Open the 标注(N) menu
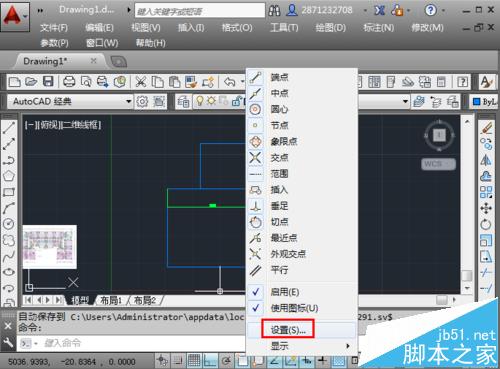This screenshot has width=500, height=369. (379, 28)
